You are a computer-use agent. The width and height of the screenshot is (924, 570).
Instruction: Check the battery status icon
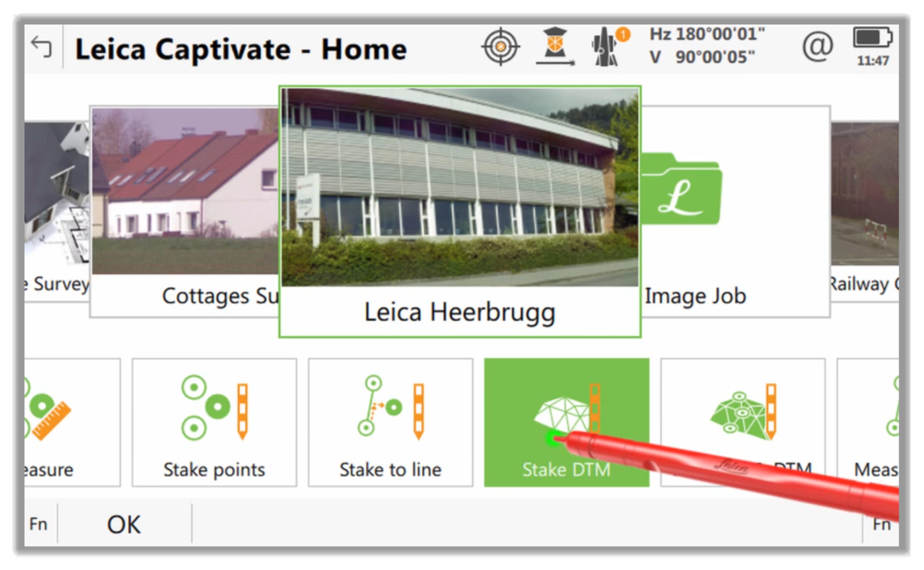(873, 46)
